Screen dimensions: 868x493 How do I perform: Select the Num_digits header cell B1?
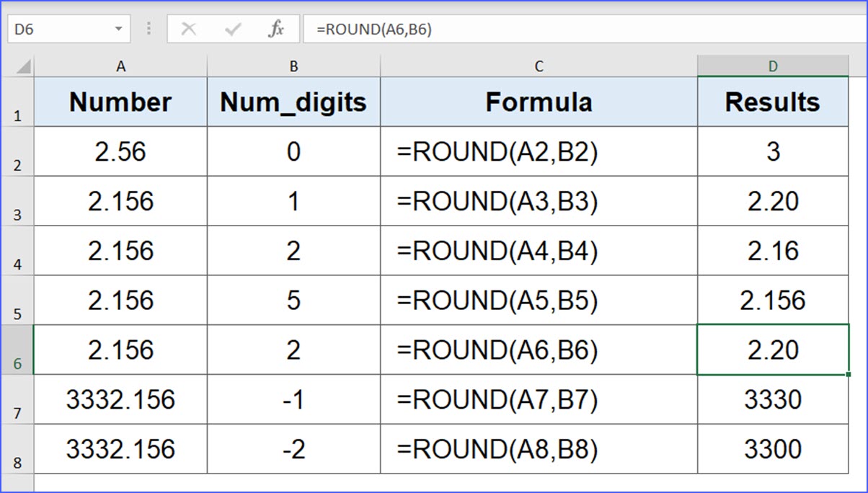293,102
